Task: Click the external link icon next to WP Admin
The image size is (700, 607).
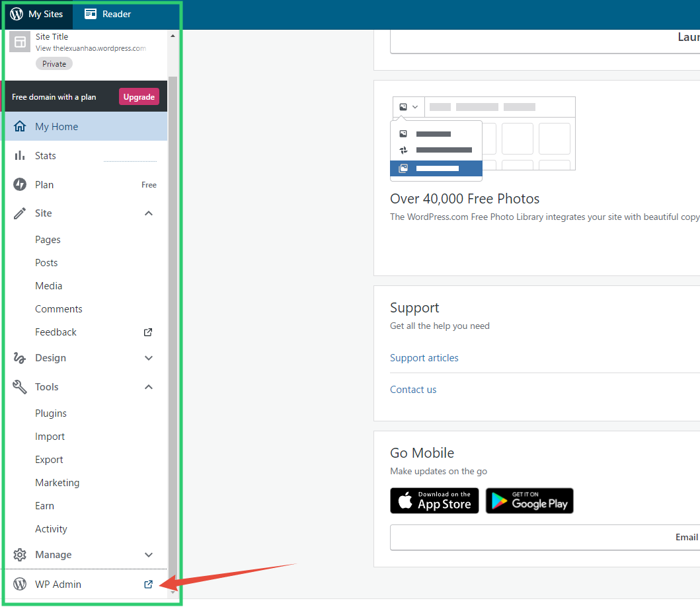Action: click(x=149, y=585)
